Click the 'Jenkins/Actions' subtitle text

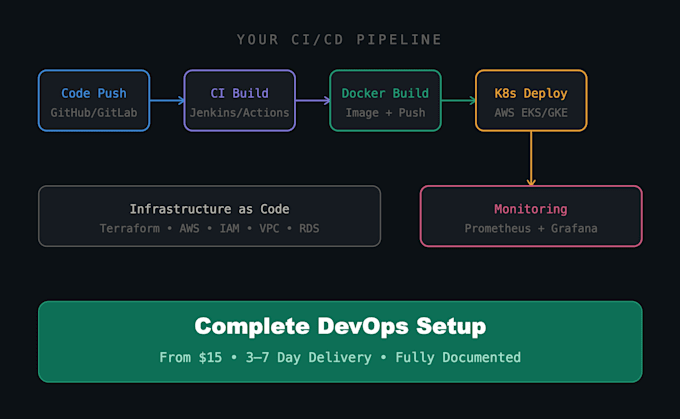239,113
